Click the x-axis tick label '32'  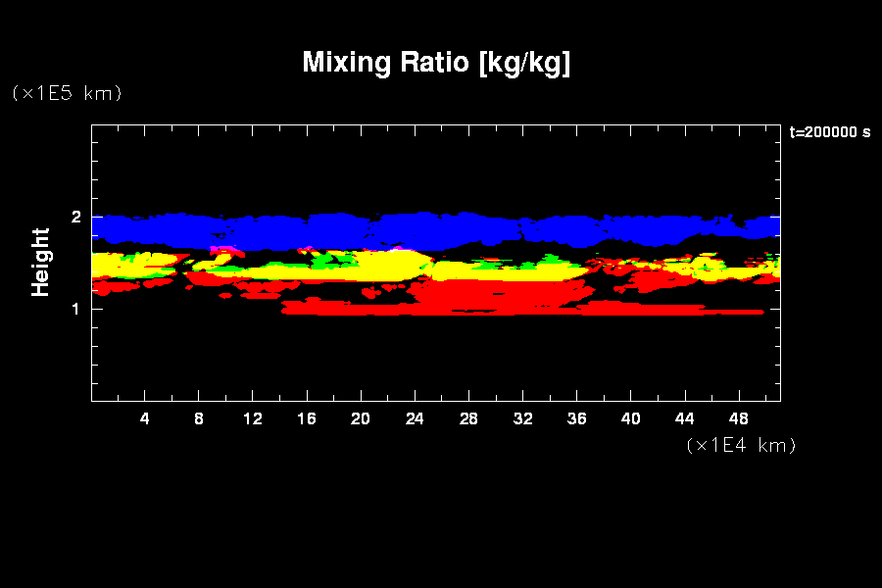pos(522,418)
